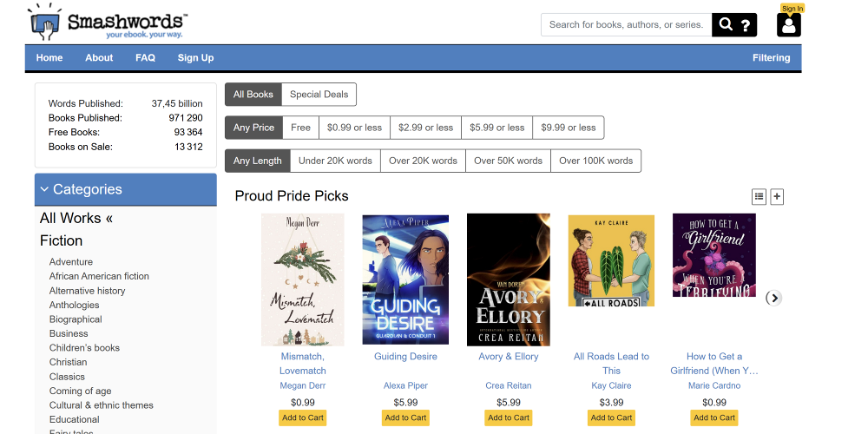The width and height of the screenshot is (868, 434).
Task: Open Cultural & ethnic themes category
Action: click(x=102, y=405)
